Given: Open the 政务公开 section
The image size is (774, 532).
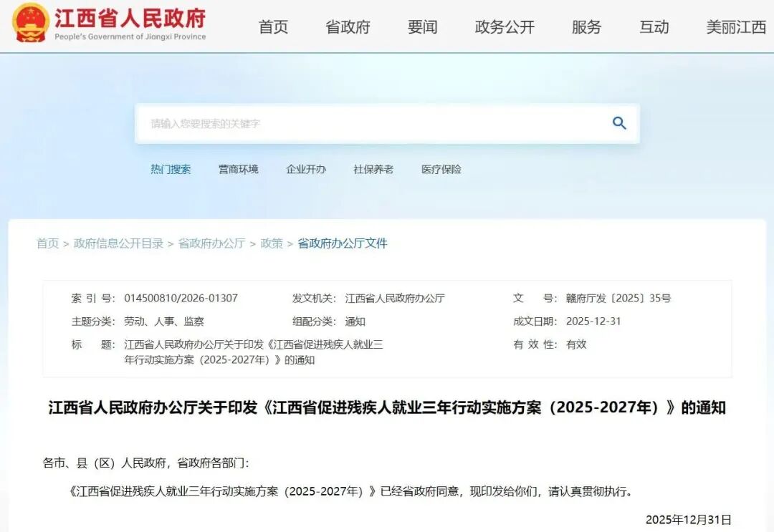Looking at the screenshot, I should click(x=504, y=27).
